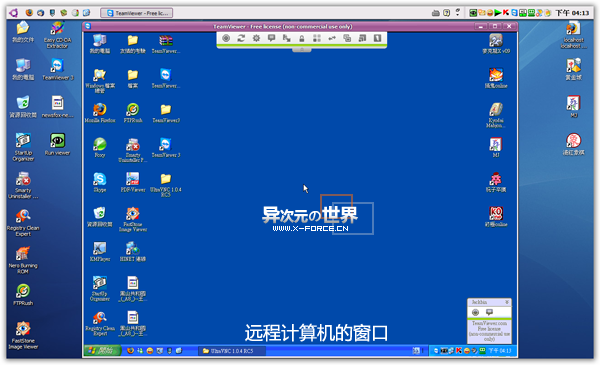
Task: Click the TeamViewer - Free lic... taskbar button
Action: [137, 13]
